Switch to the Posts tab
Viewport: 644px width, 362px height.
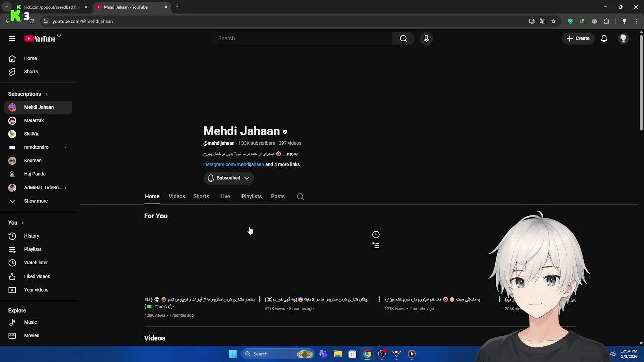pyautogui.click(x=278, y=197)
